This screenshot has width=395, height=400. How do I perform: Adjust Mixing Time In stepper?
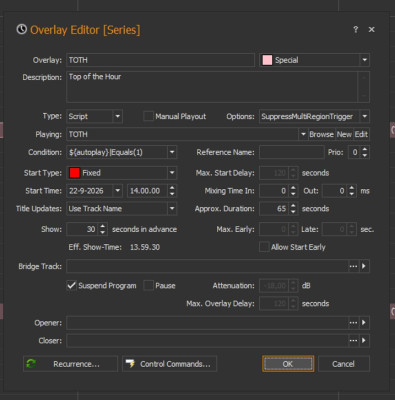293,191
